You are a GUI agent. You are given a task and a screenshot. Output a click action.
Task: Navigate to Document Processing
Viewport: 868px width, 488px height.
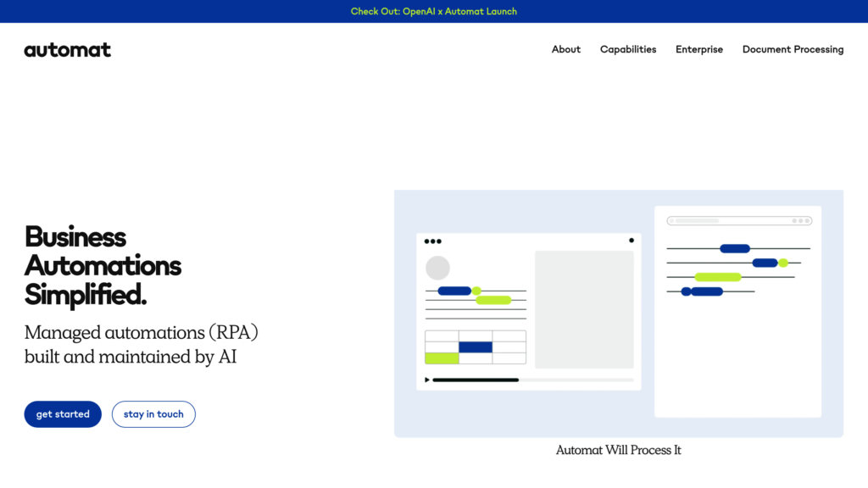click(x=793, y=50)
